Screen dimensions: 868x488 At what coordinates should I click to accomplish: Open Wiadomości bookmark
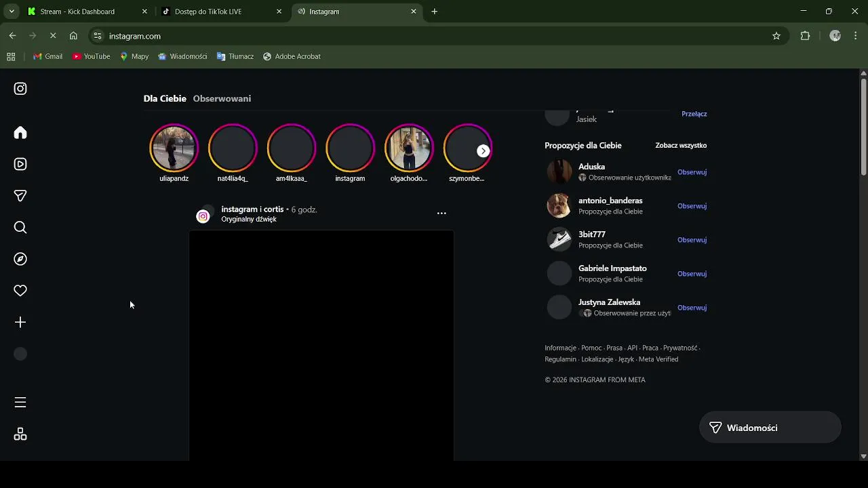[x=182, y=56]
